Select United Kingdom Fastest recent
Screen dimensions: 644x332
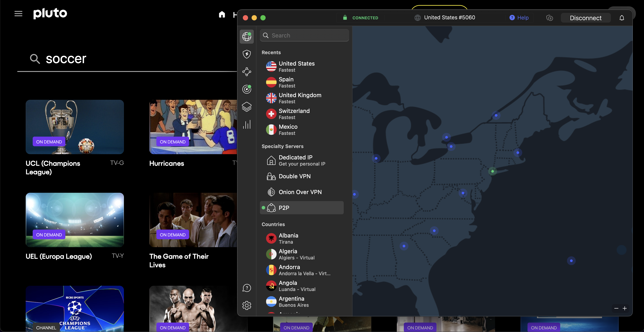302,98
